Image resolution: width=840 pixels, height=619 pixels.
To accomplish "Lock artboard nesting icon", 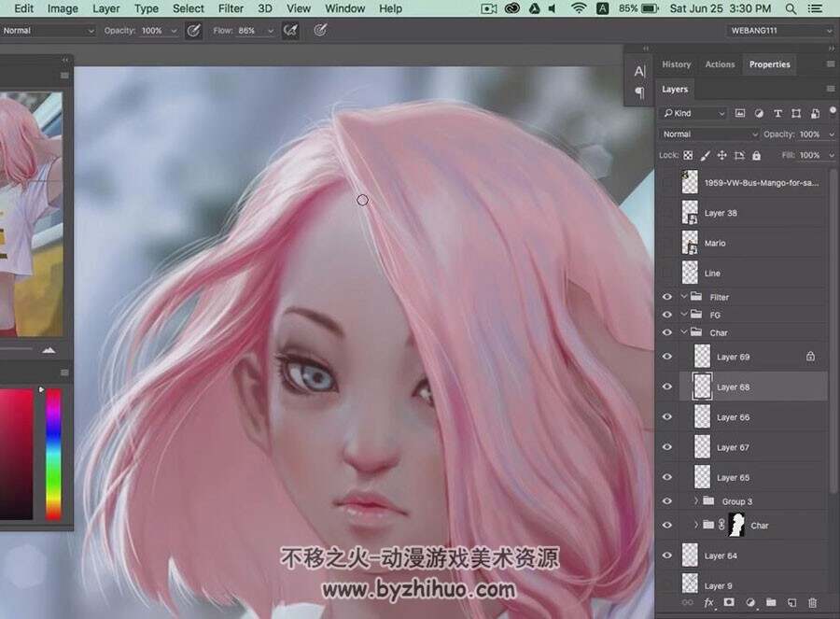I will coord(739,155).
